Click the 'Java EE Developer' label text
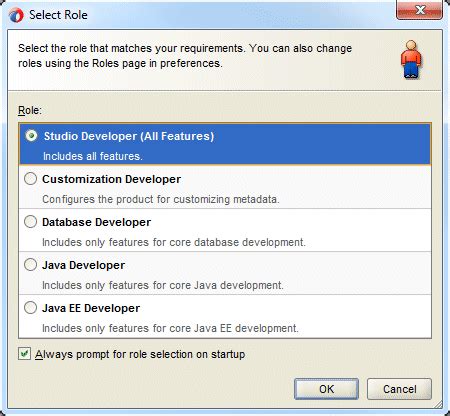450x416 pixels. point(91,308)
